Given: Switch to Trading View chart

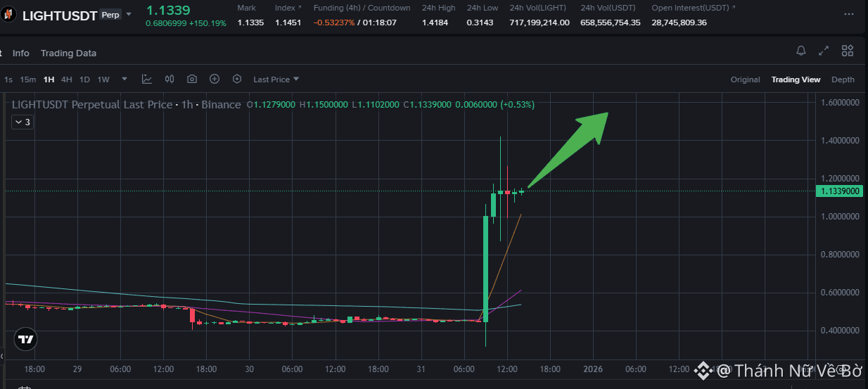Looking at the screenshot, I should [796, 79].
